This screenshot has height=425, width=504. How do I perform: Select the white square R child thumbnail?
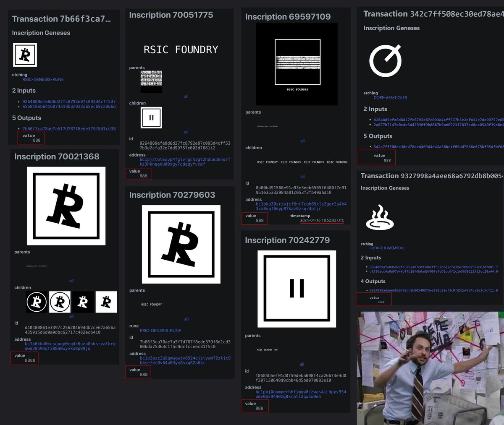pyautogui.click(x=106, y=302)
